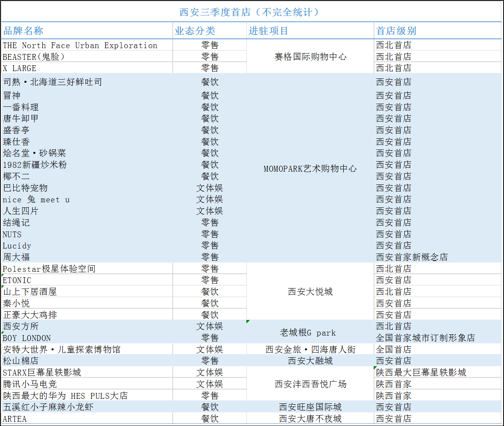Select the nice 兔 meet u cell
This screenshot has width=504, height=426.
87,199
